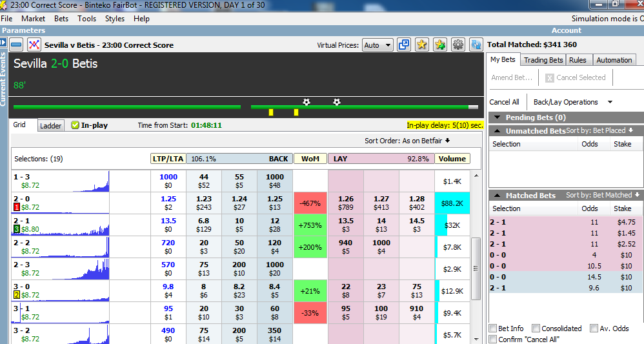
Task: Enable the Bet Info checkbox
Action: (494, 329)
